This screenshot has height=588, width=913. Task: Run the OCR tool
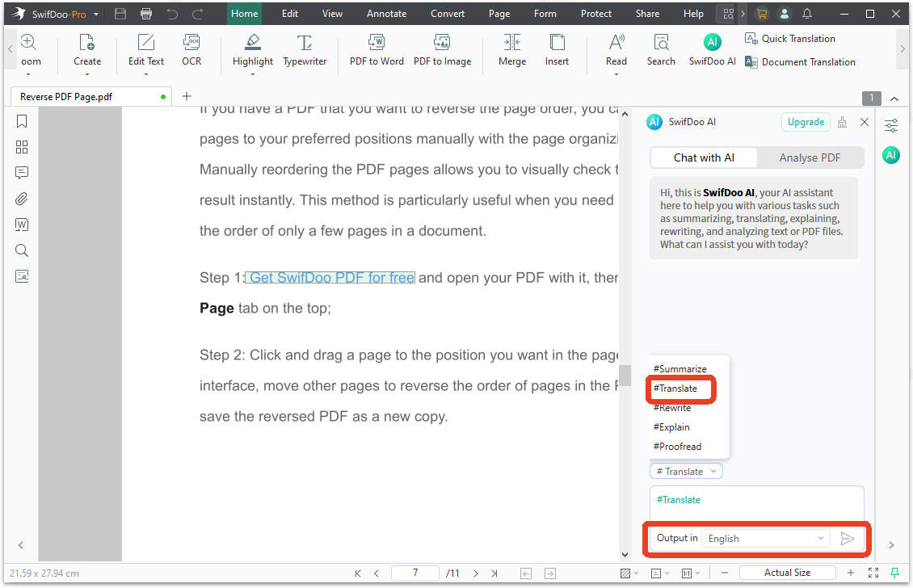191,51
